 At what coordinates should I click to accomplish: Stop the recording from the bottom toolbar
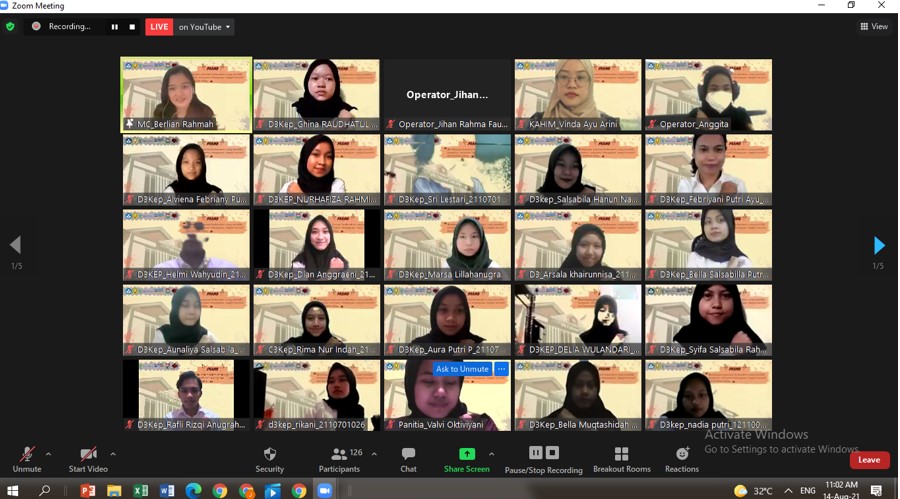552,452
